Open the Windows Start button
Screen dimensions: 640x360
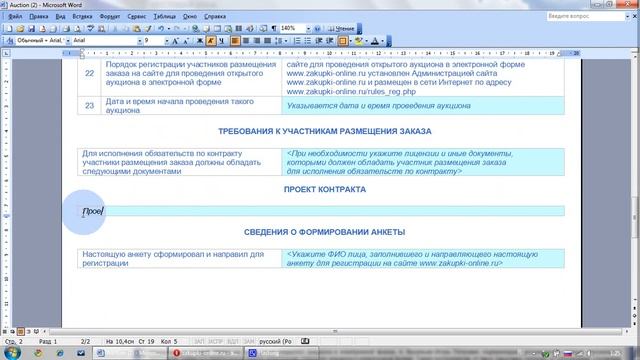coord(12,353)
